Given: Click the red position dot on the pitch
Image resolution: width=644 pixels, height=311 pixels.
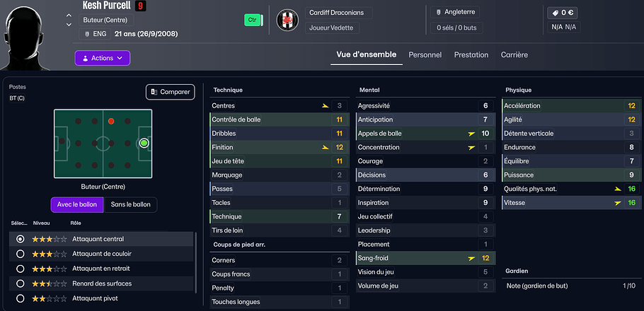Looking at the screenshot, I should point(111,121).
